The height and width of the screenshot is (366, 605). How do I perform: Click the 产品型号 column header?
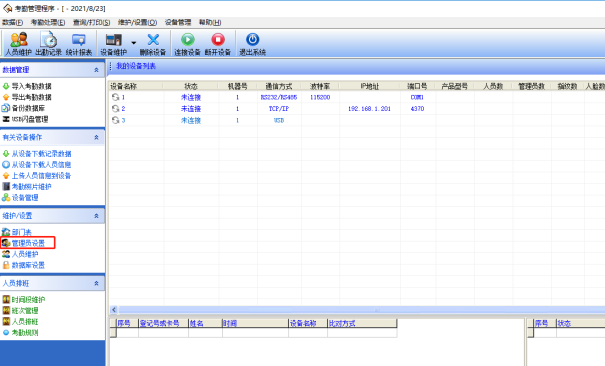(x=455, y=86)
